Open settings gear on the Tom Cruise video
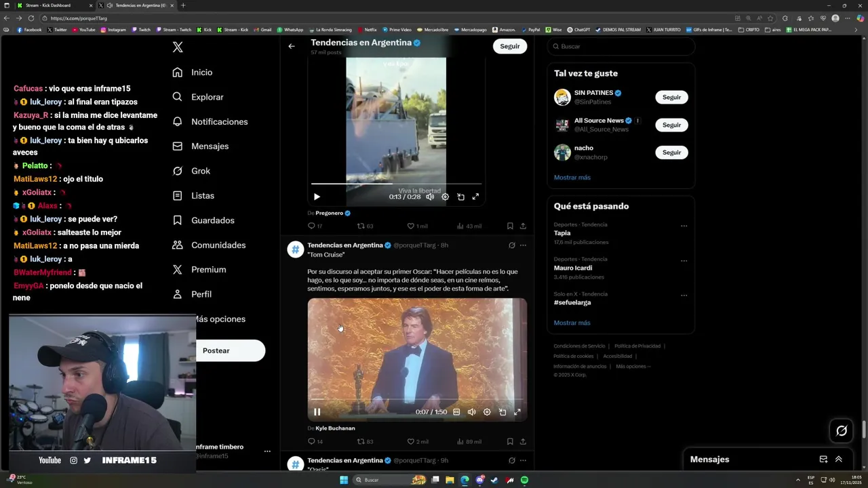Viewport: 868px width, 488px height. 487,412
